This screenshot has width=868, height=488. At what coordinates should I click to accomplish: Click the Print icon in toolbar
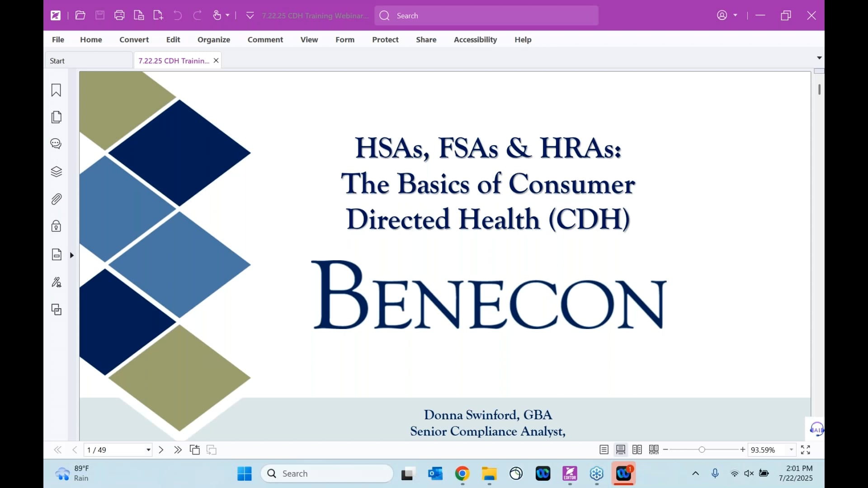click(119, 15)
